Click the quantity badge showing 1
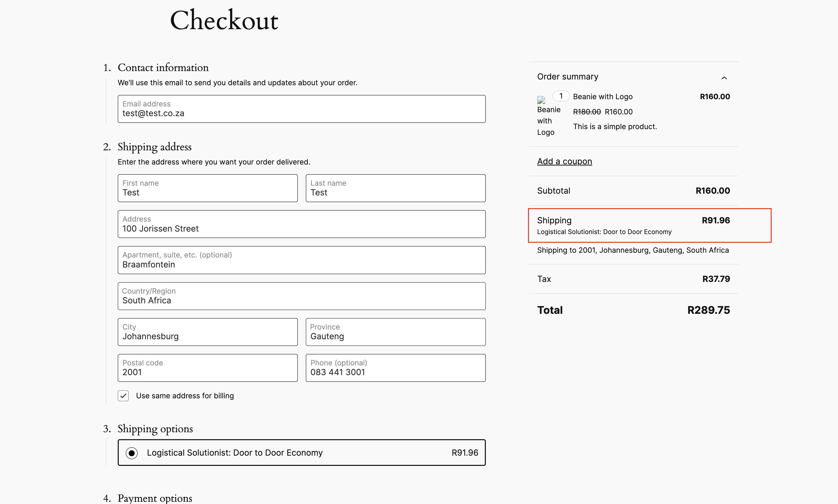The width and height of the screenshot is (838, 504). click(x=561, y=96)
